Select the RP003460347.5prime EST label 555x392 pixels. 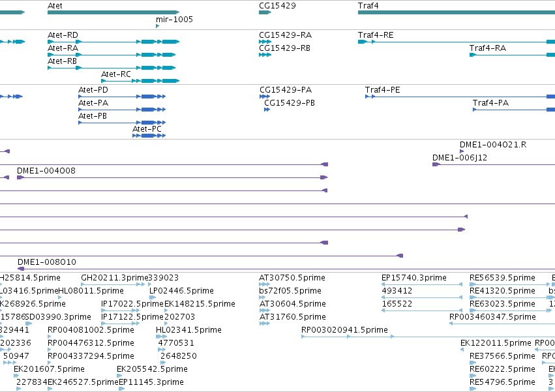492,317
